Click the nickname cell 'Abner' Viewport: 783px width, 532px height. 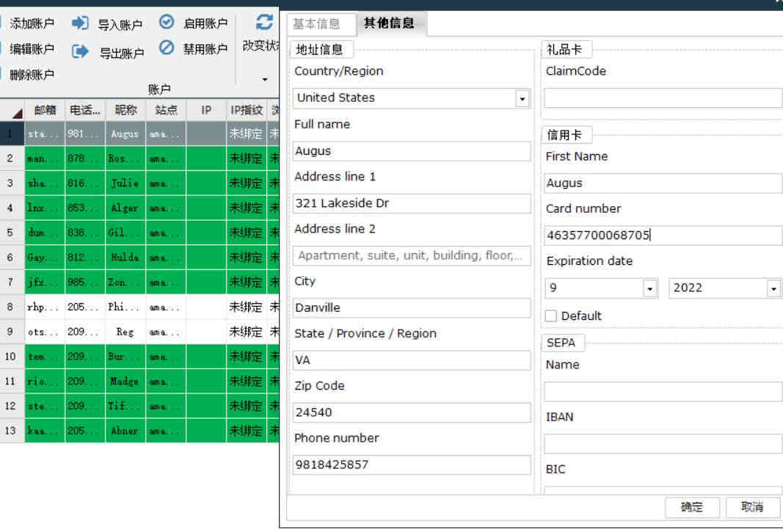(125, 431)
